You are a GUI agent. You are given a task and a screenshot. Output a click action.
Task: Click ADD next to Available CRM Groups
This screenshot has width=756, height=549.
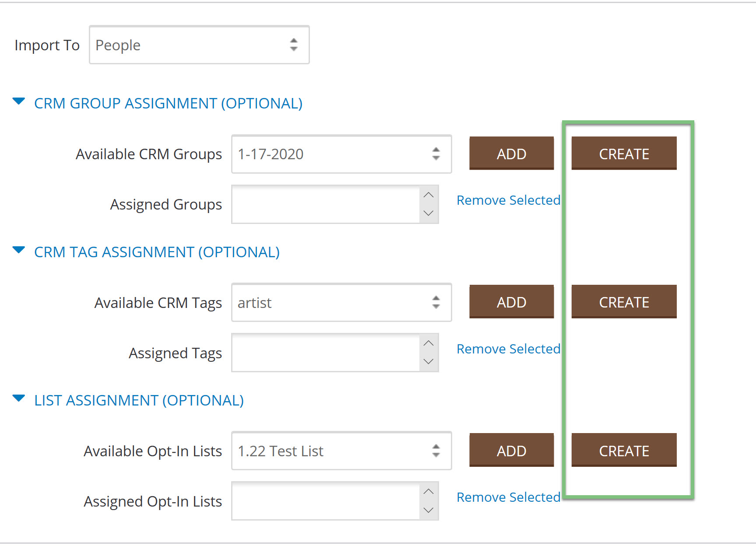[x=512, y=154]
